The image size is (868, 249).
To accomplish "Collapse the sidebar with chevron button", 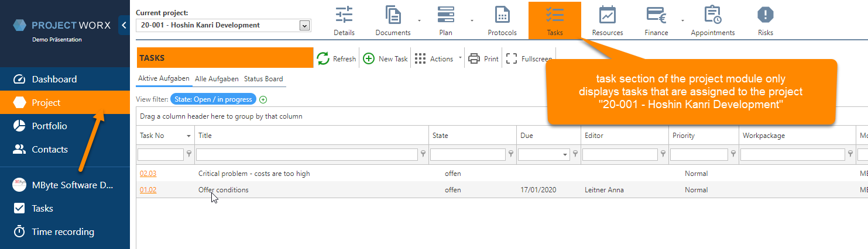I will [x=123, y=26].
